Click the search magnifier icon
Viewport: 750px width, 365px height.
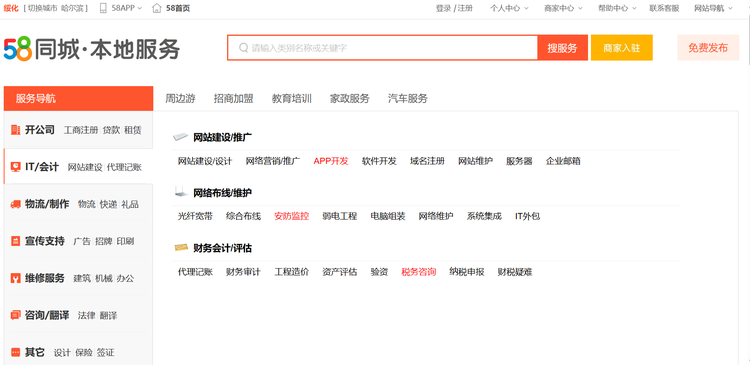[x=243, y=48]
